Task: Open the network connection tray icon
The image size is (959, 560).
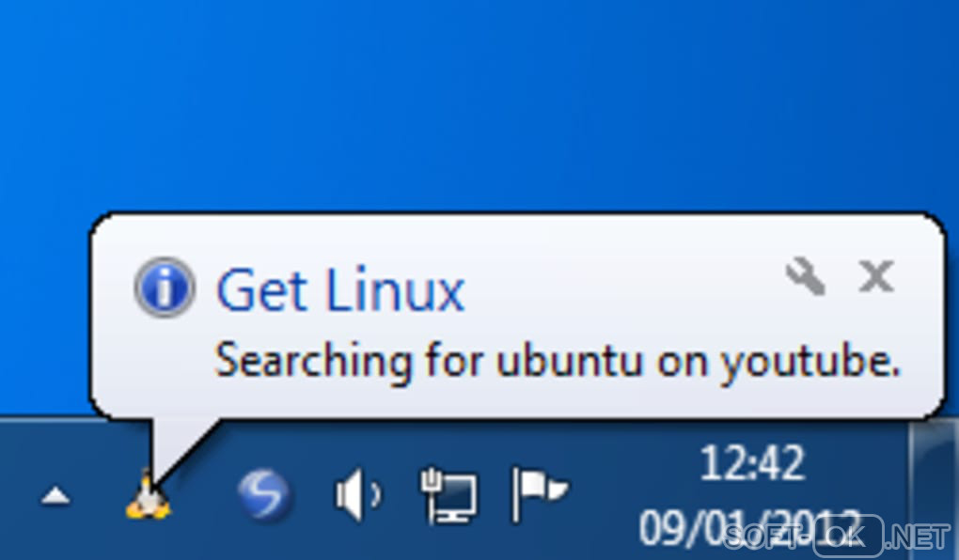Action: click(448, 495)
